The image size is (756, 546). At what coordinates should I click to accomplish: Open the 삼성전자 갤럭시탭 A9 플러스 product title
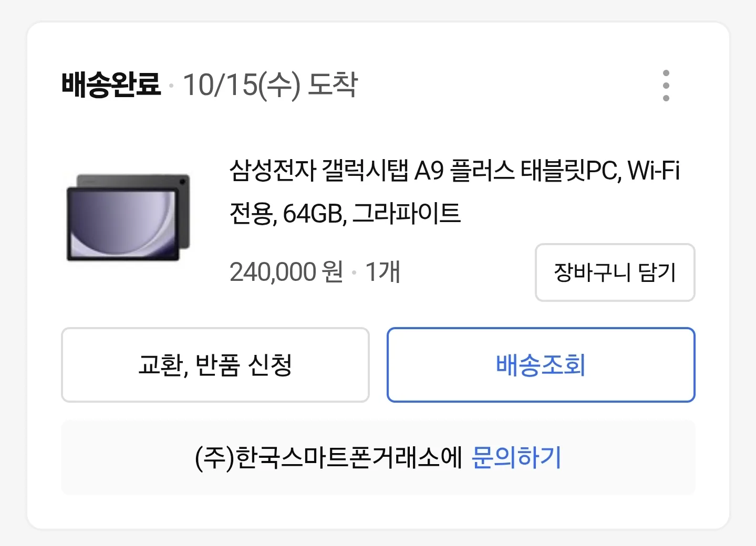click(454, 171)
